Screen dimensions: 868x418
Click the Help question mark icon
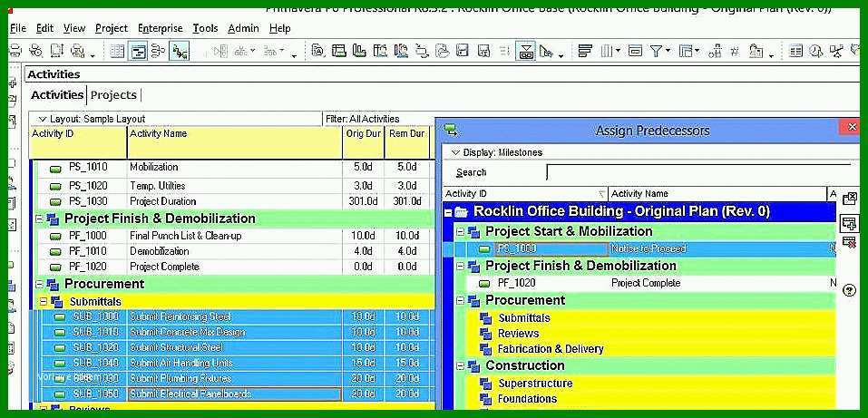pyautogui.click(x=849, y=291)
